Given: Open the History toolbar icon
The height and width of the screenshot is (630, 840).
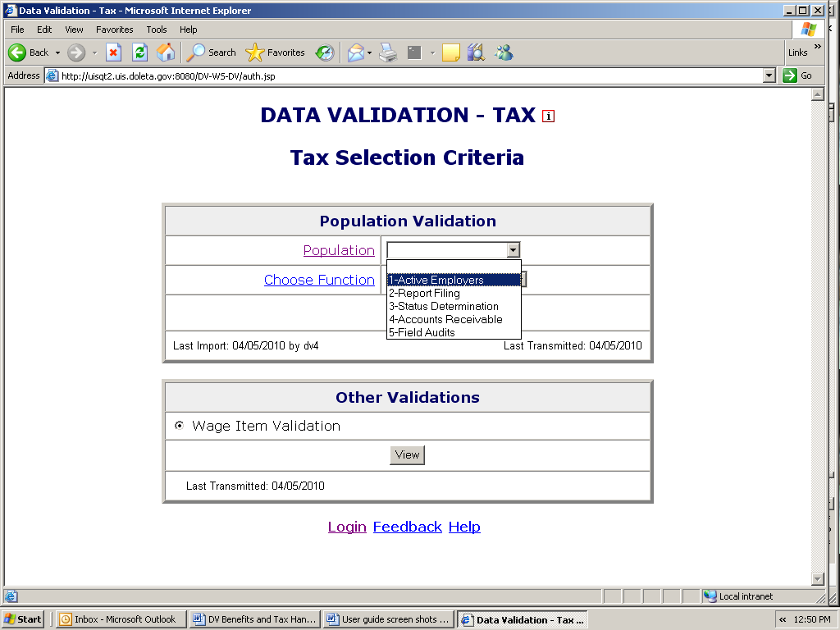Looking at the screenshot, I should (x=325, y=52).
